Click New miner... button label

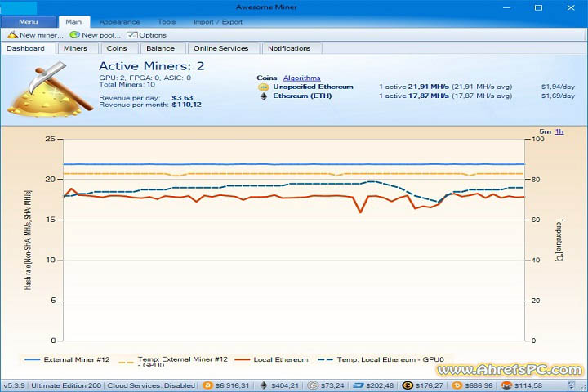click(42, 35)
